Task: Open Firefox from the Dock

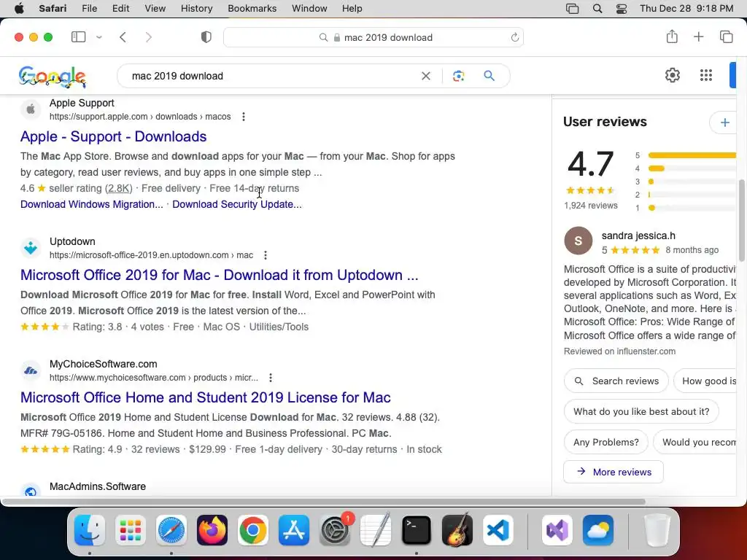Action: 212,530
